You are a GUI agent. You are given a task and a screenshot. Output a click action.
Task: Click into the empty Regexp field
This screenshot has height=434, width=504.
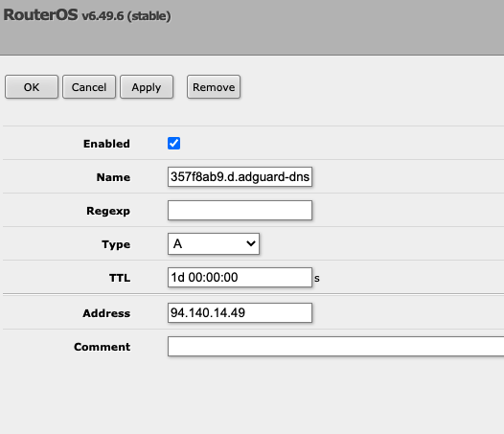click(x=240, y=210)
